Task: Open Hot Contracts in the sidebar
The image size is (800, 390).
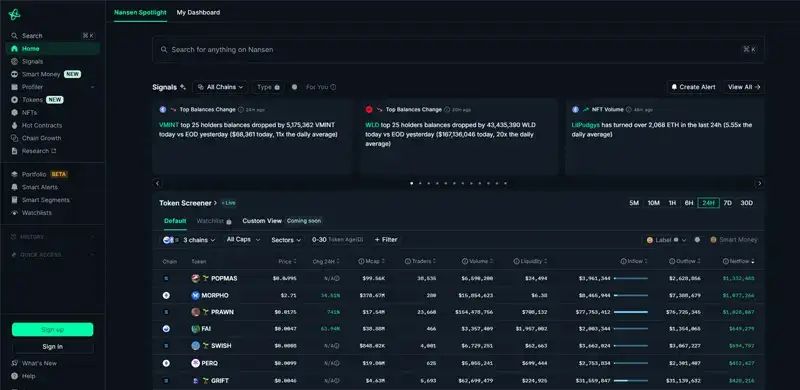Action: (41, 125)
